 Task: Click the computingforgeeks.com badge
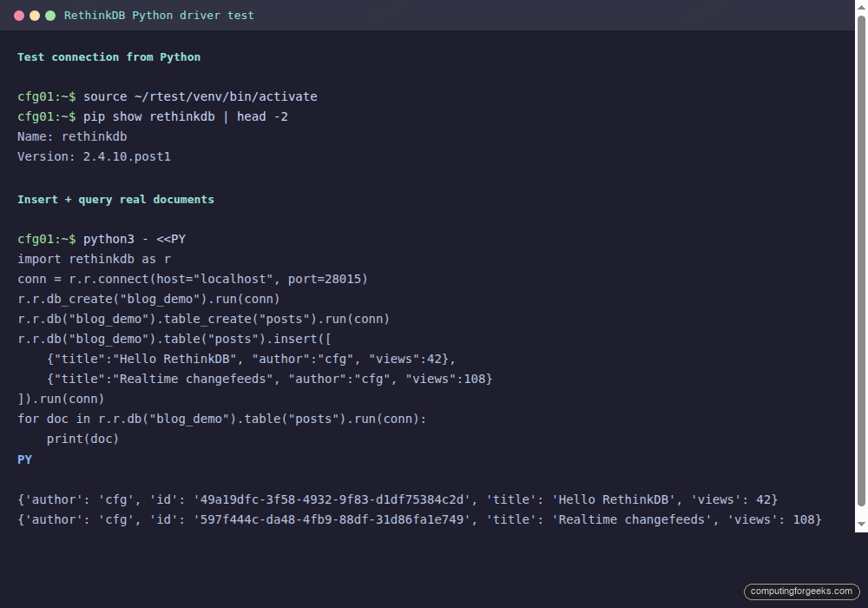coord(801,591)
